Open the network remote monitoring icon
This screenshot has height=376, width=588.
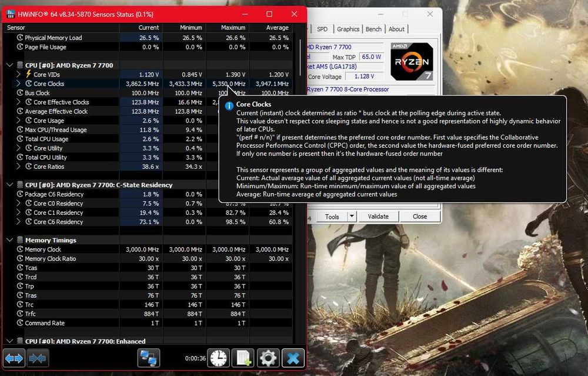[x=149, y=358]
